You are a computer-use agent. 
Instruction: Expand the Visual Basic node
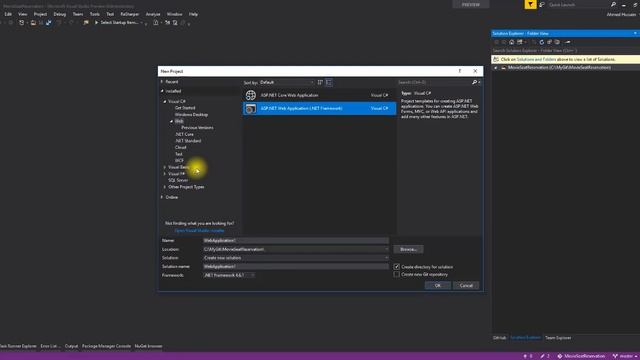coord(165,167)
